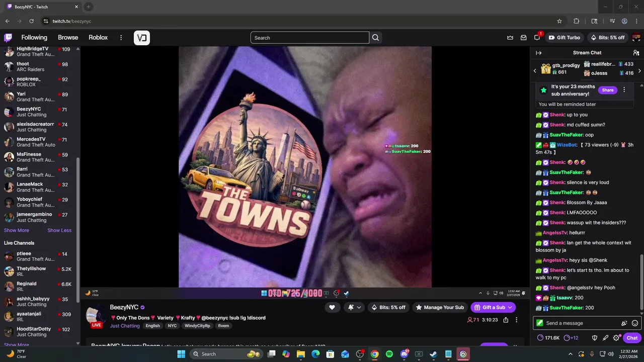This screenshot has width=644, height=362.
Task: Open the Prime Loot crown icon
Action: click(x=510, y=38)
